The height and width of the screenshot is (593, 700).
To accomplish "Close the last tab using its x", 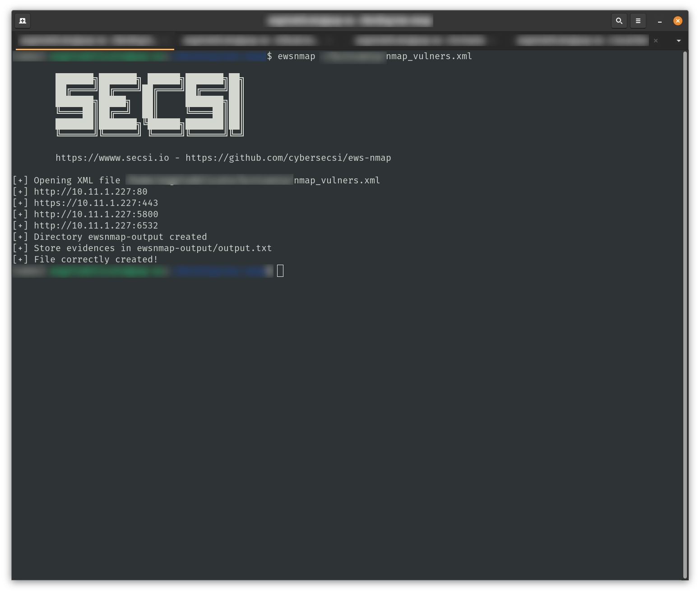I will pos(656,41).
